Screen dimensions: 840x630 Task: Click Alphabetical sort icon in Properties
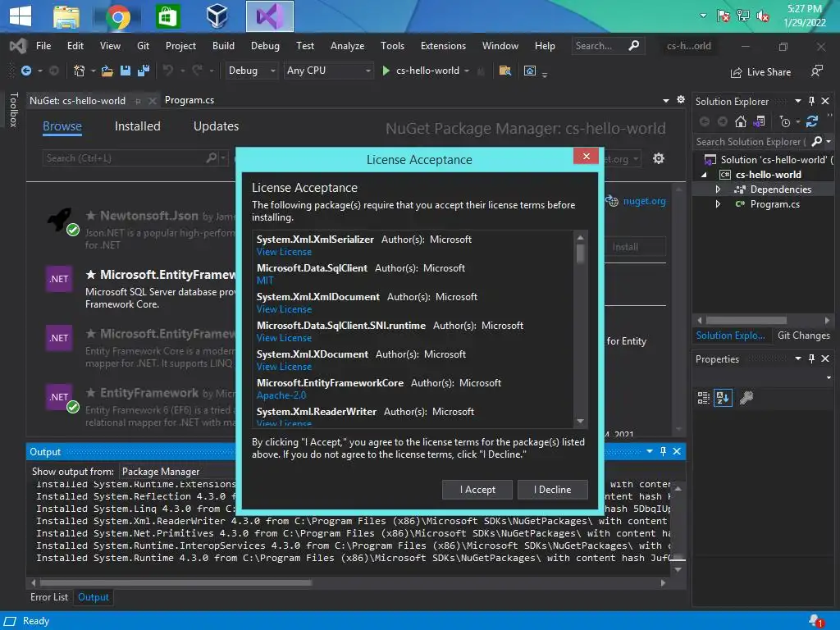tap(723, 398)
